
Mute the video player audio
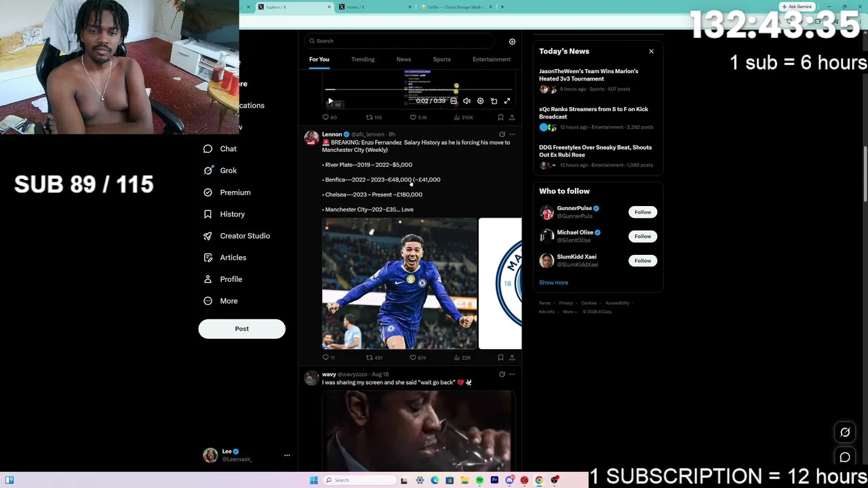(x=467, y=101)
